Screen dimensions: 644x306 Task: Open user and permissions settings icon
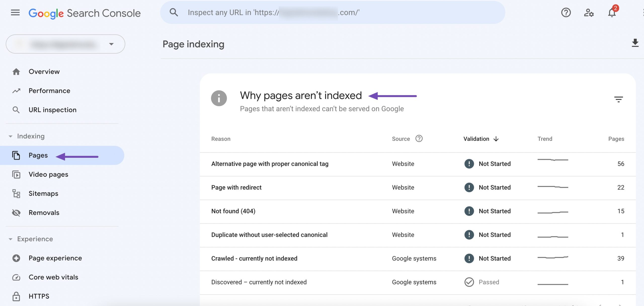tap(589, 13)
